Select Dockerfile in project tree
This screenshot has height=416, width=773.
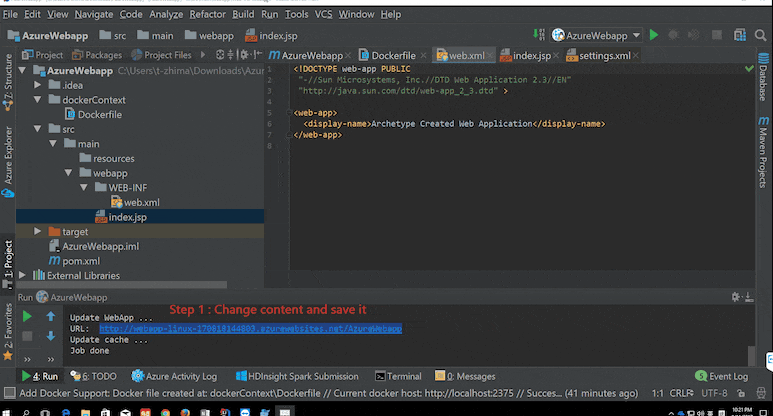(93, 114)
